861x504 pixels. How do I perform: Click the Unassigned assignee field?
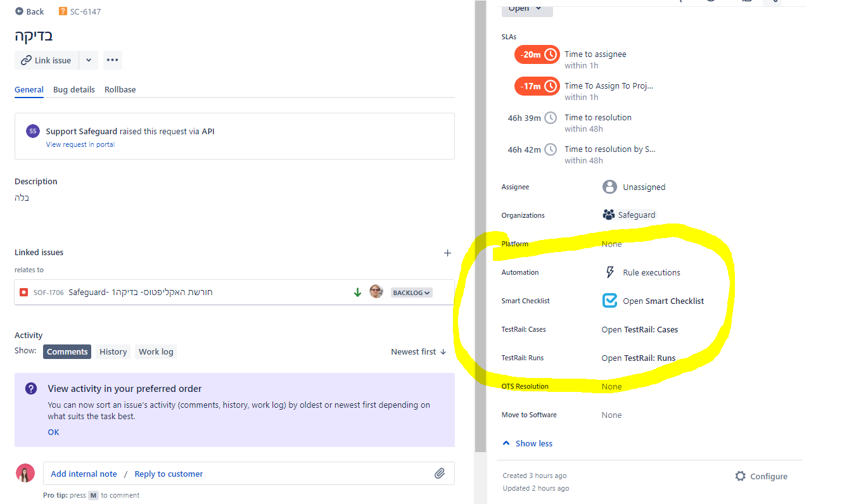click(x=634, y=187)
